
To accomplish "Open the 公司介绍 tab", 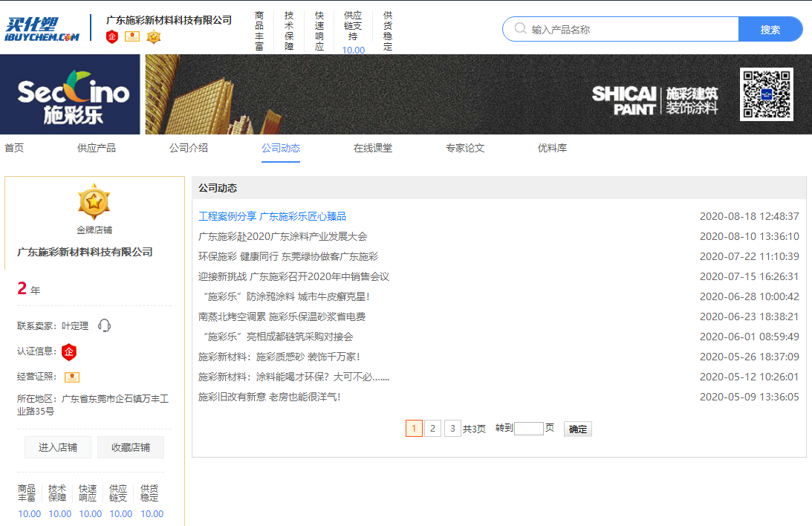I will pos(189,148).
